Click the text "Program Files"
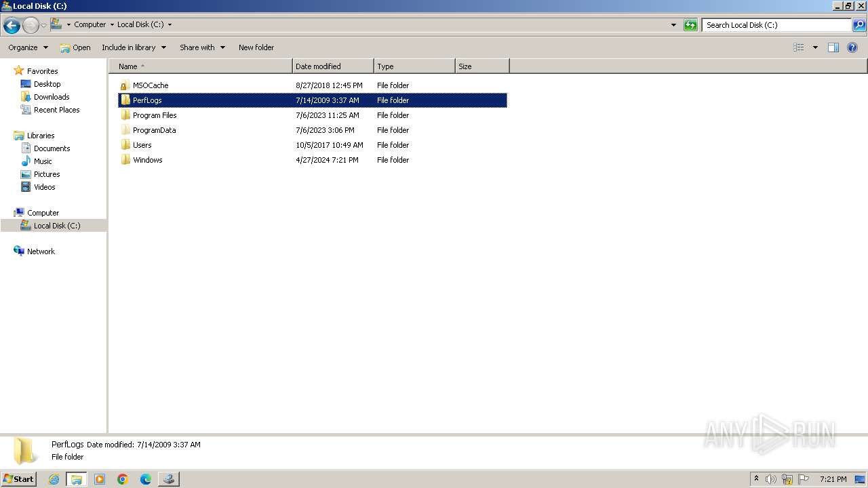Image resolution: width=868 pixels, height=488 pixels. click(155, 115)
